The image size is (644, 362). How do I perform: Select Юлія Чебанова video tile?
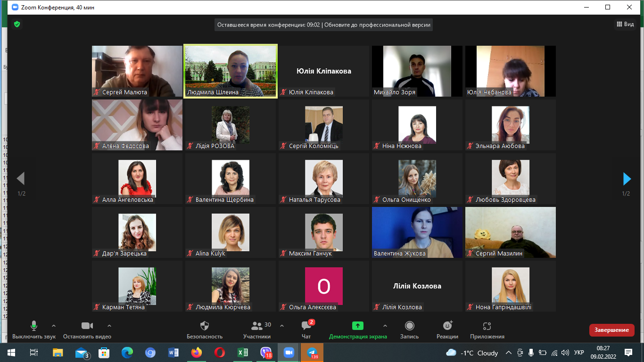pos(511,71)
